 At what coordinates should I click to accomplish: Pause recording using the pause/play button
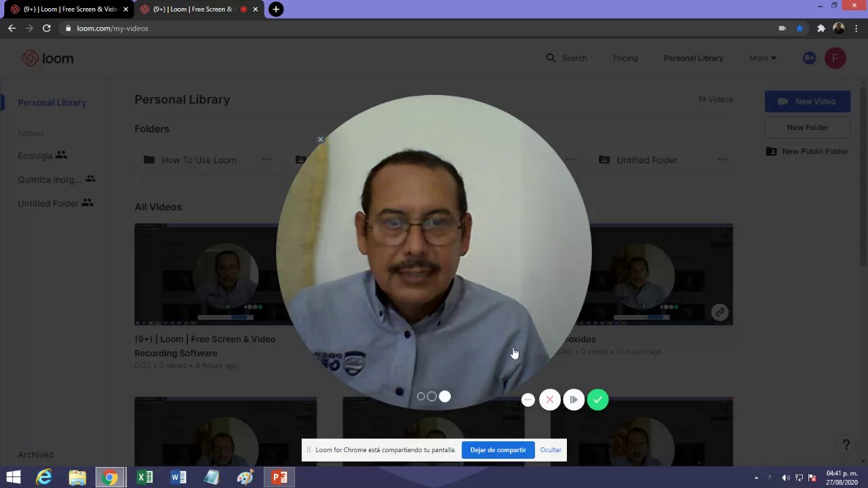574,400
